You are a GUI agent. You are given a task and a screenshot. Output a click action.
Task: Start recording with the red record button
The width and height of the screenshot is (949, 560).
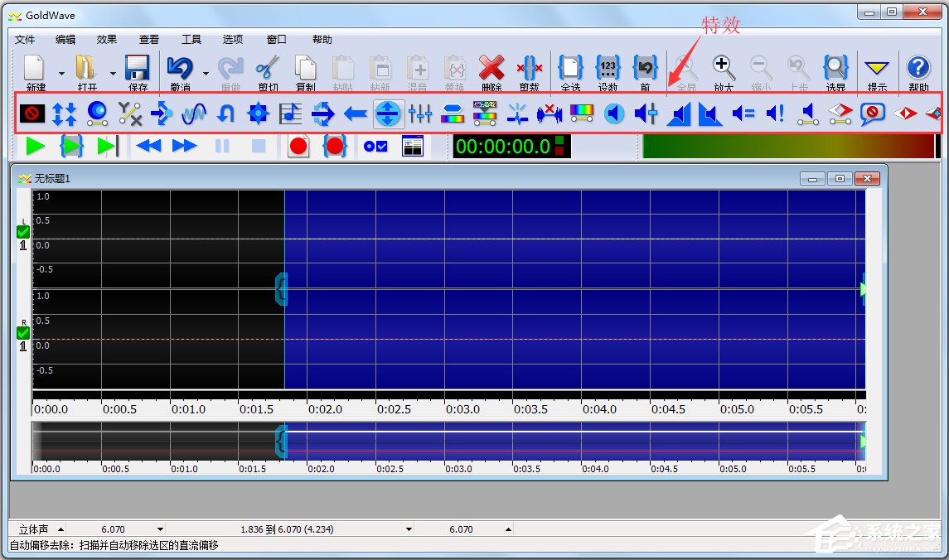[298, 147]
